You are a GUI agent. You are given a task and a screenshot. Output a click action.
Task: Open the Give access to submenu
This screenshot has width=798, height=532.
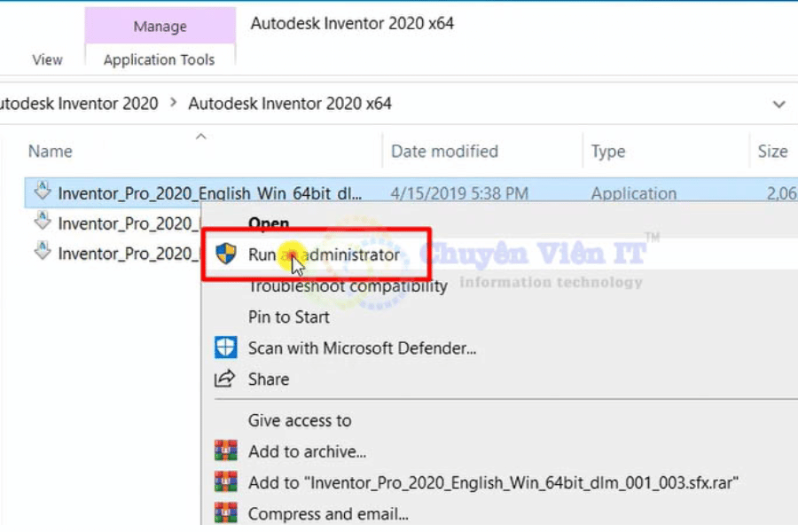click(300, 420)
